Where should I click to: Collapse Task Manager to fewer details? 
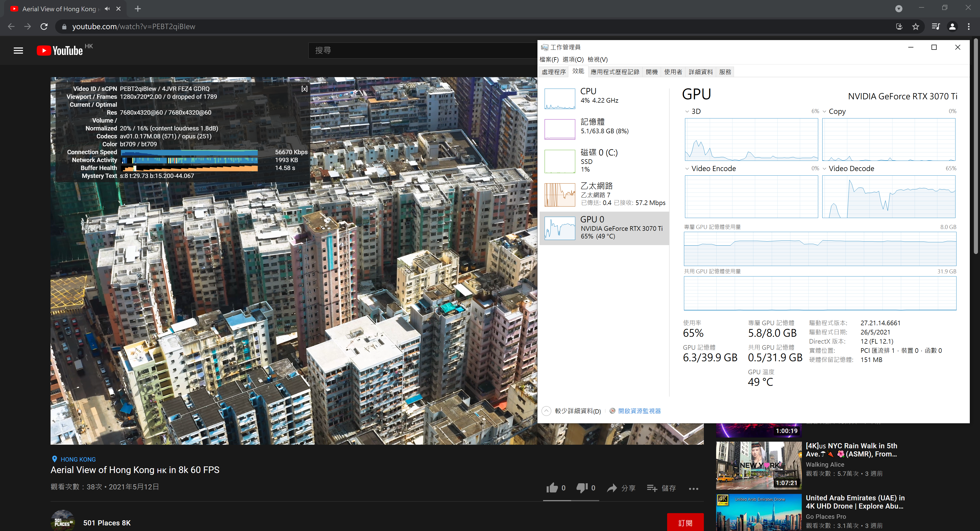[x=572, y=411]
